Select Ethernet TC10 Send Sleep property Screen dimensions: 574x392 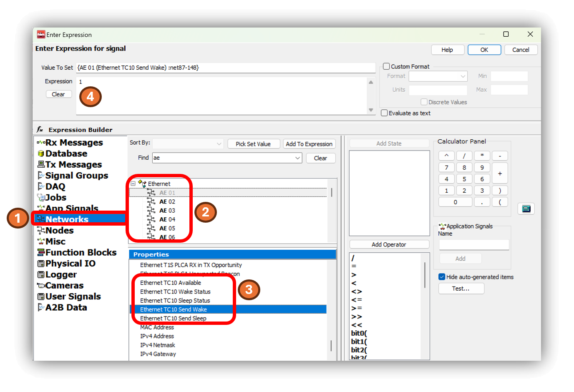[173, 318]
